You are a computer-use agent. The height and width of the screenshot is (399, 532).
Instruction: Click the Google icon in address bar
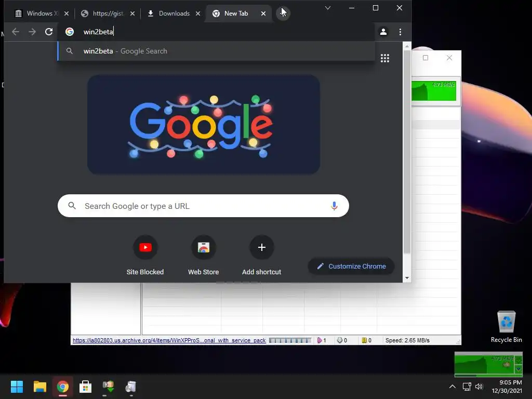[x=70, y=32]
